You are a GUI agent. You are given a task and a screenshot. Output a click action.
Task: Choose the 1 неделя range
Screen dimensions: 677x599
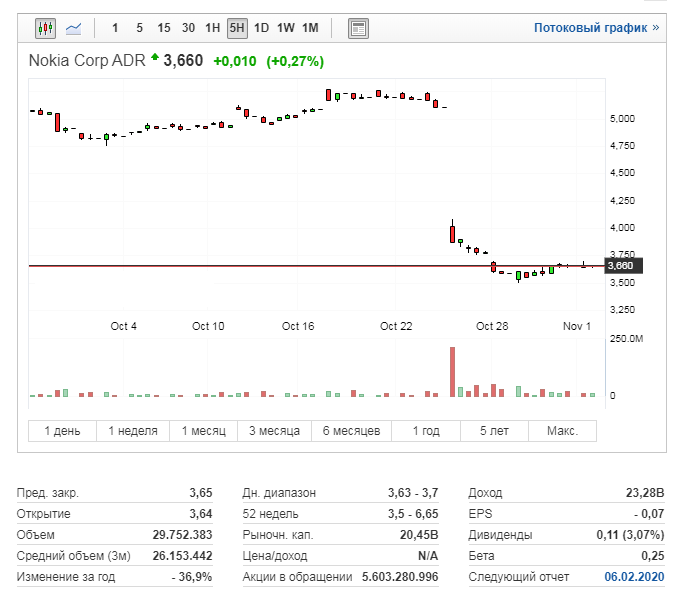click(x=133, y=431)
